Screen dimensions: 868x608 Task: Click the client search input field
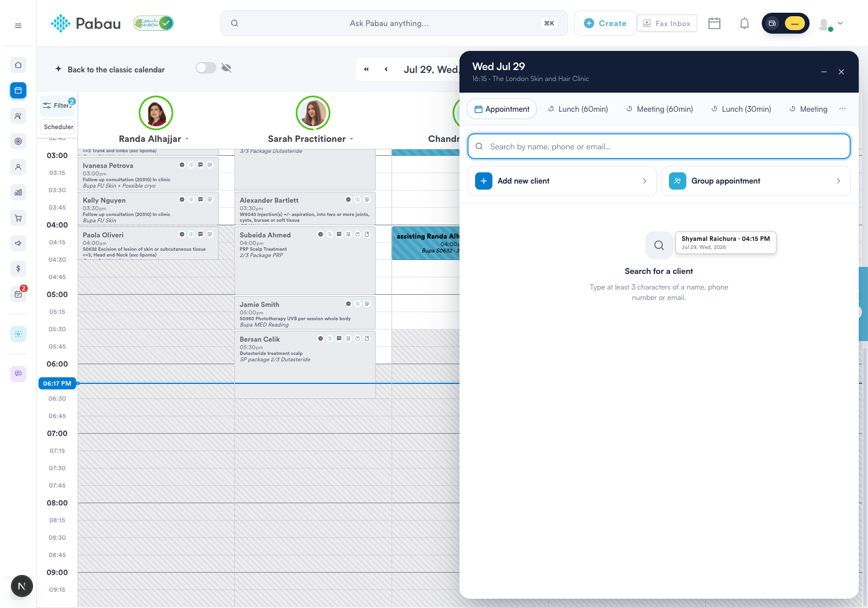click(x=659, y=146)
